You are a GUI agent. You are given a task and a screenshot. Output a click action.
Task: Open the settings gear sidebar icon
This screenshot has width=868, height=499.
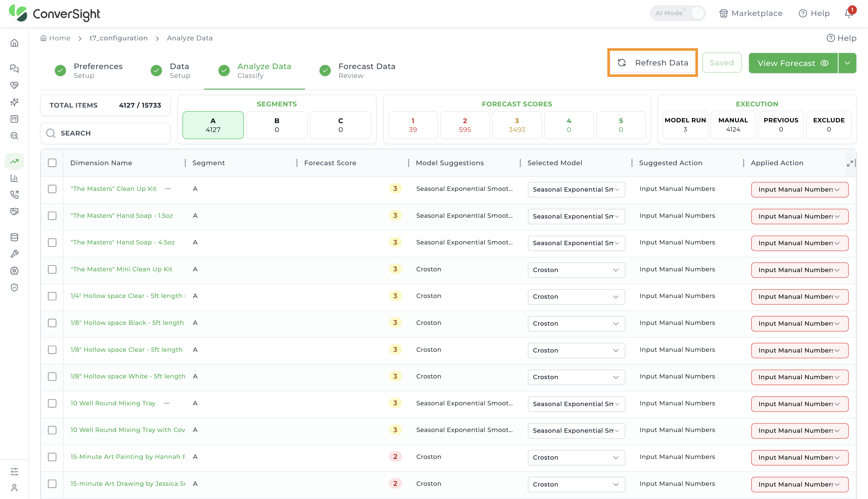pos(14,271)
